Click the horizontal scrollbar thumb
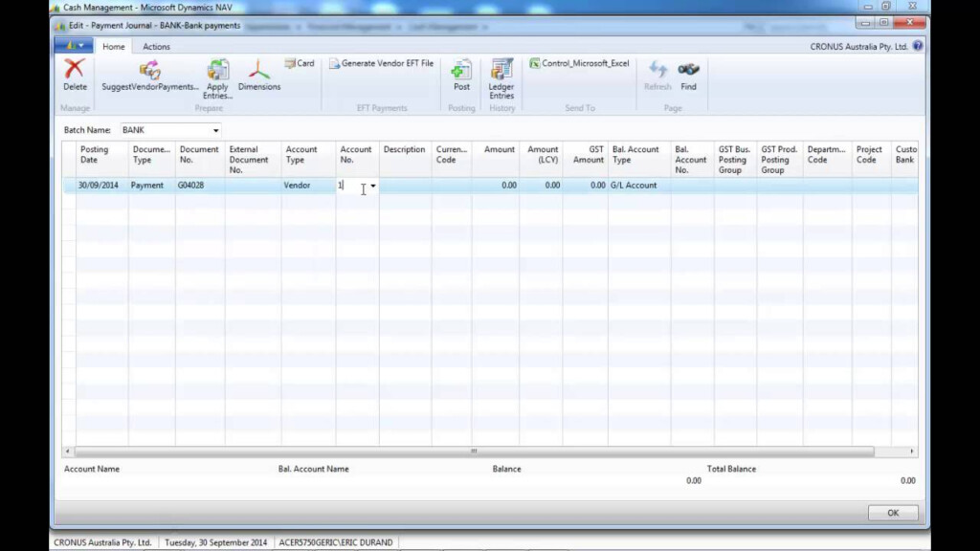 [474, 452]
